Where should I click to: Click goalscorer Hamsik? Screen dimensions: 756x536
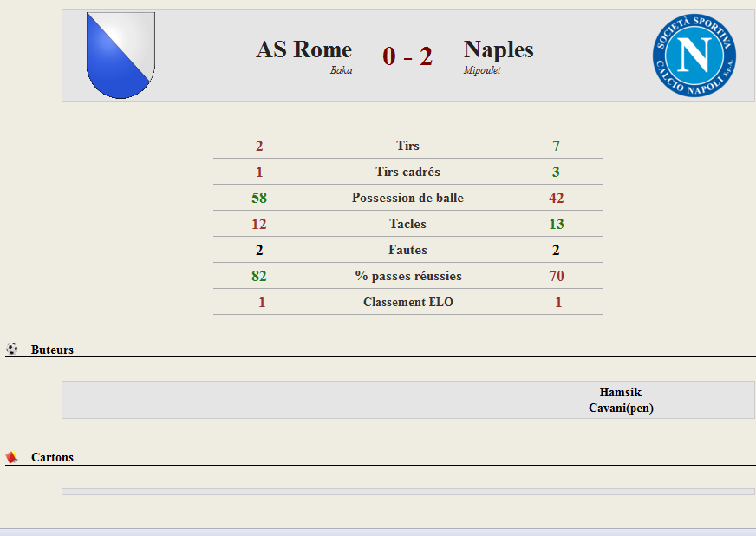[x=621, y=392]
